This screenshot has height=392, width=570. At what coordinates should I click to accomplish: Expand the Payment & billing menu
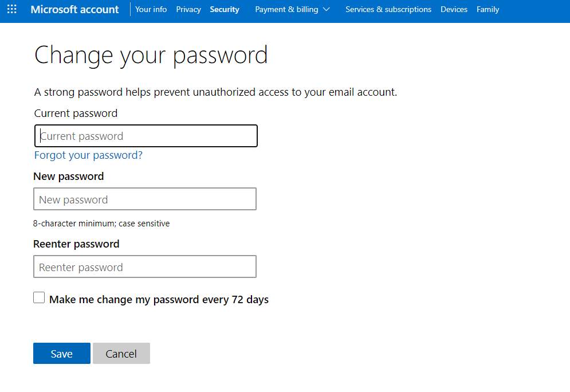pyautogui.click(x=286, y=9)
